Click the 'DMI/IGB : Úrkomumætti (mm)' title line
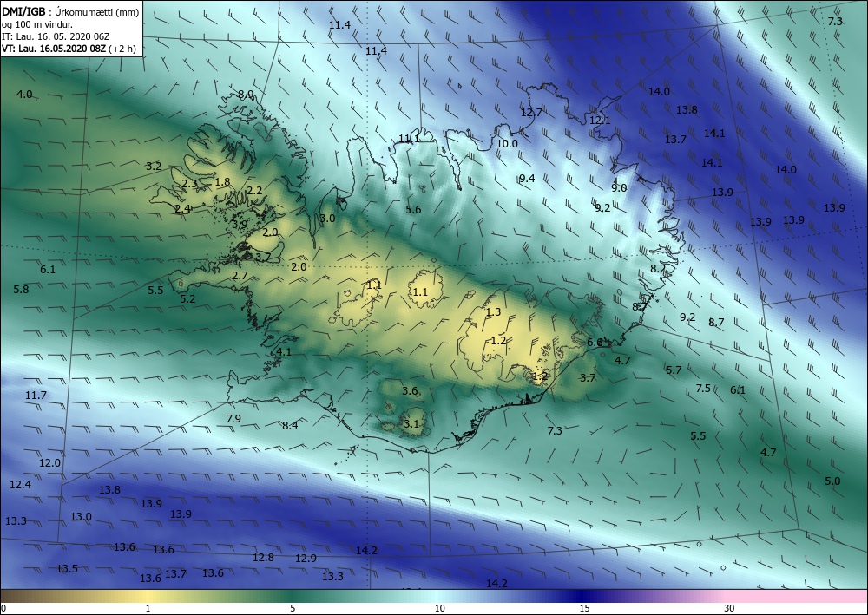The height and width of the screenshot is (615, 868). [x=70, y=12]
